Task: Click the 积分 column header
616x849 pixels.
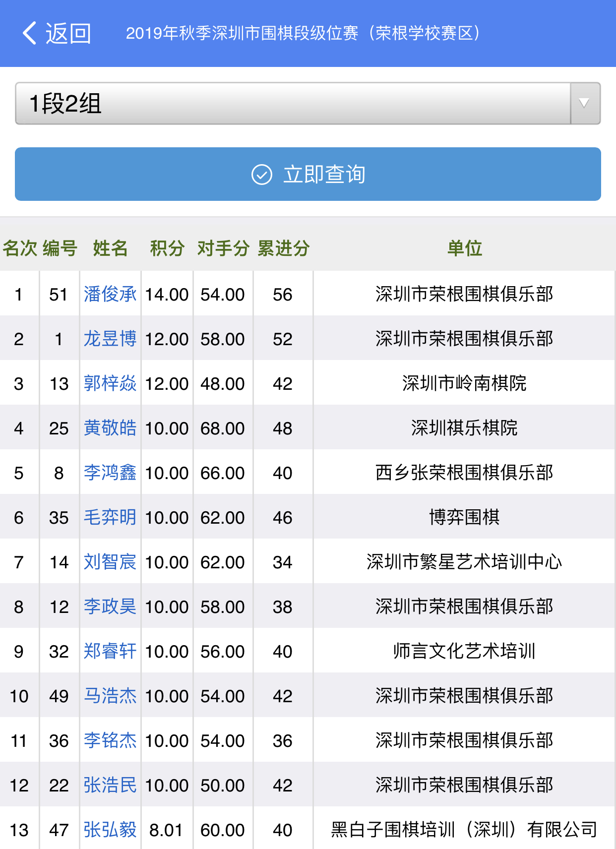Action: pos(167,248)
